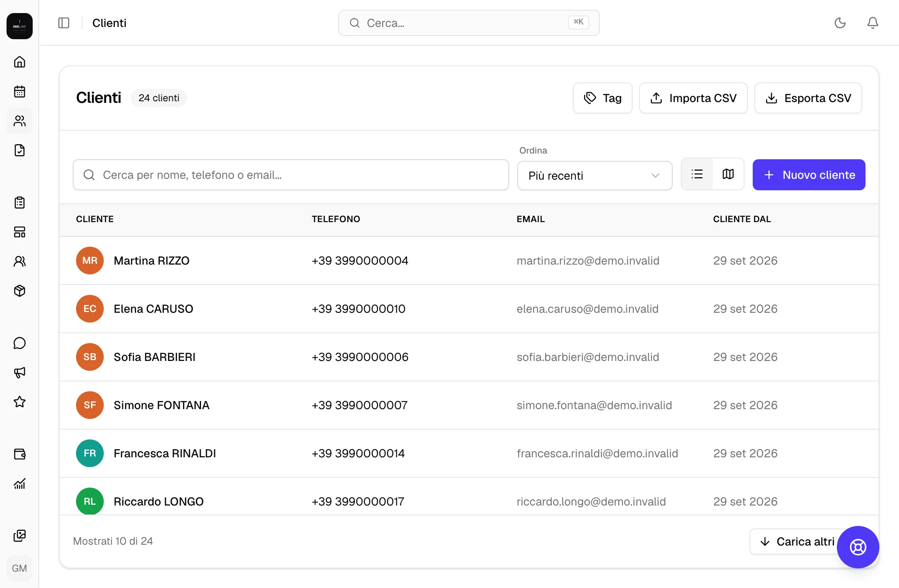Open the analytics chart icon in sidebar
Screen dimensions: 899x588
coord(20,483)
